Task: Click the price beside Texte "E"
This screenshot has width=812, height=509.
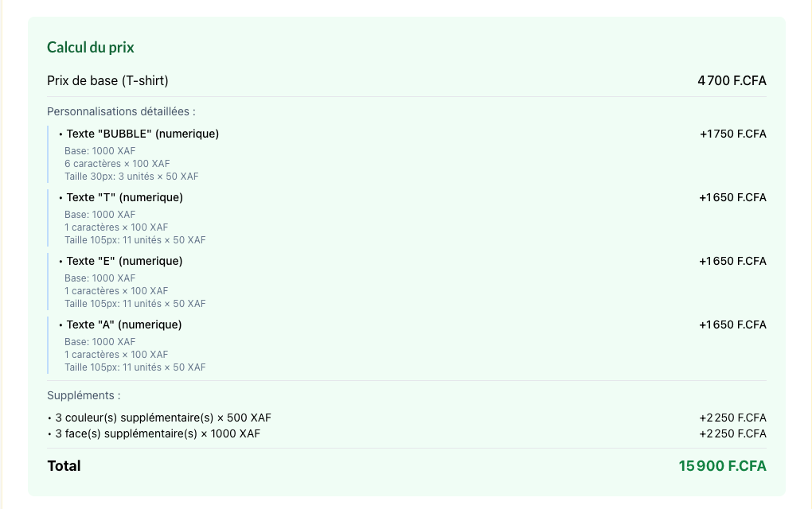Action: coord(732,261)
